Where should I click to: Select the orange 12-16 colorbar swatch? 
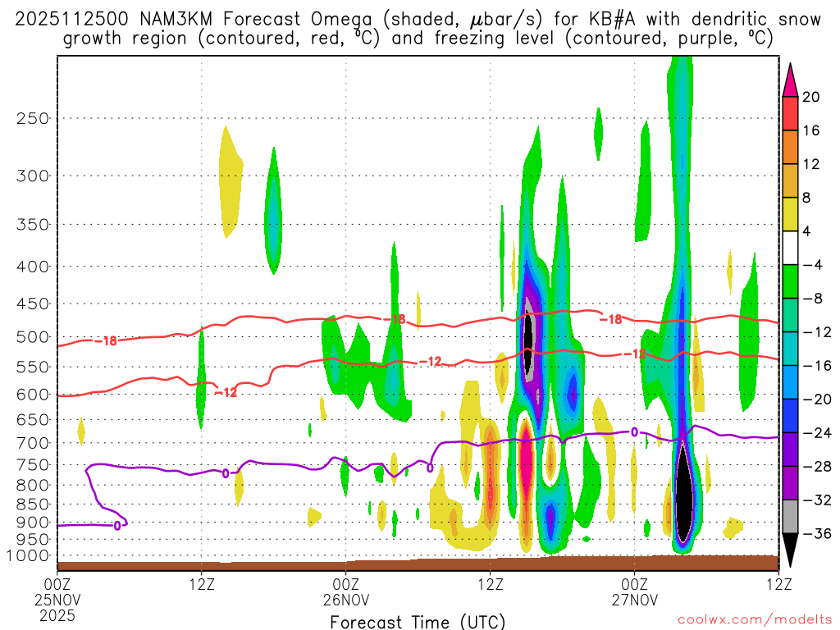pos(790,148)
